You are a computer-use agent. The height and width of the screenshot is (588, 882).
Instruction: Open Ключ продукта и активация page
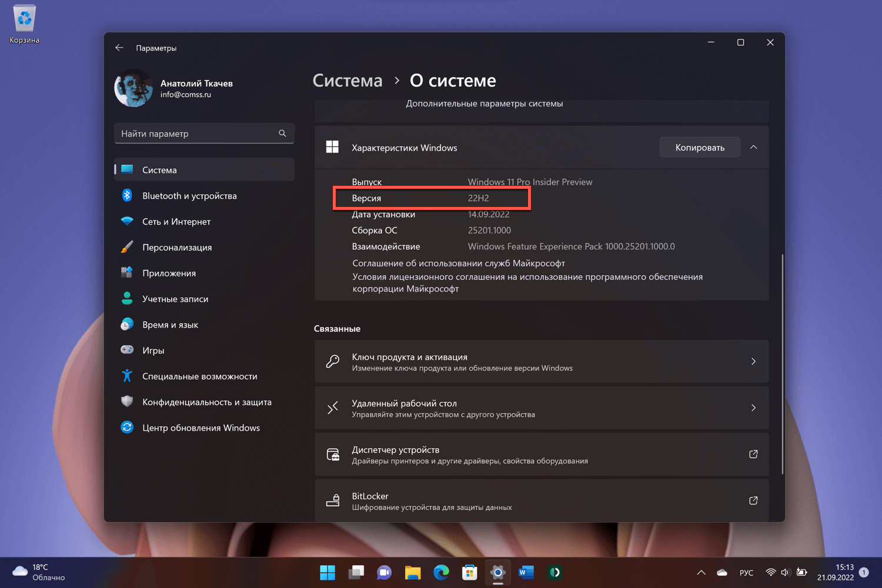point(541,362)
